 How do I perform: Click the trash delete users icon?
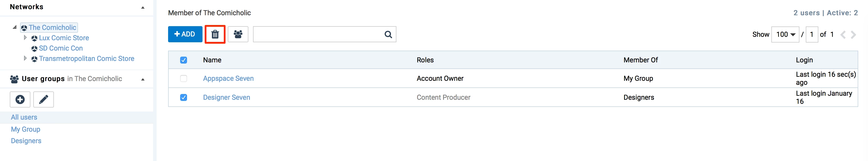tap(215, 34)
